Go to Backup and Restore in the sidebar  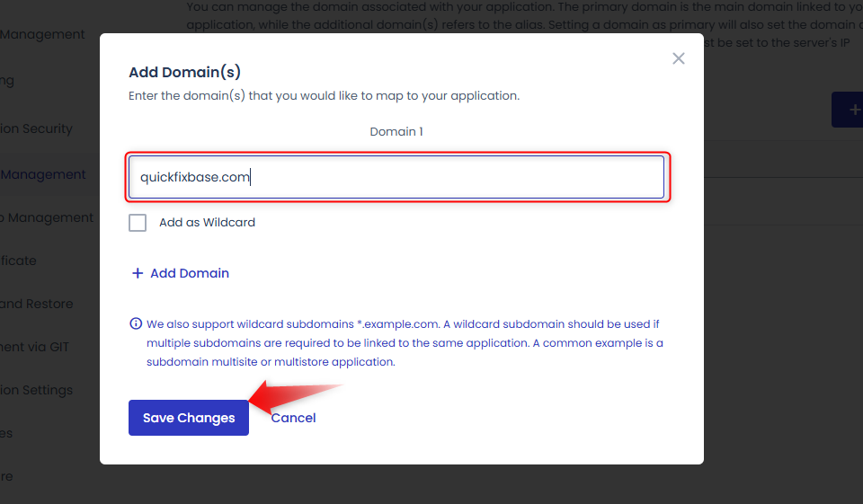pyautogui.click(x=36, y=304)
